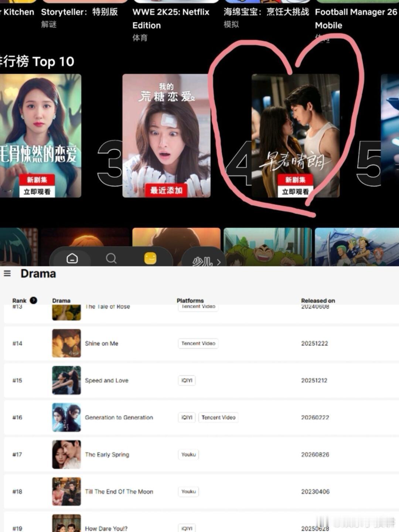Open the 早春晴朗 poster ranked 4
399x532 pixels.
pos(295,136)
